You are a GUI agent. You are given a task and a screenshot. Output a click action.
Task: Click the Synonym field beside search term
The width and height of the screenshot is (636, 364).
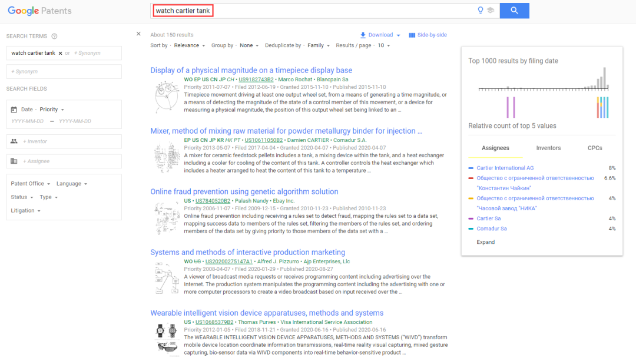click(87, 53)
